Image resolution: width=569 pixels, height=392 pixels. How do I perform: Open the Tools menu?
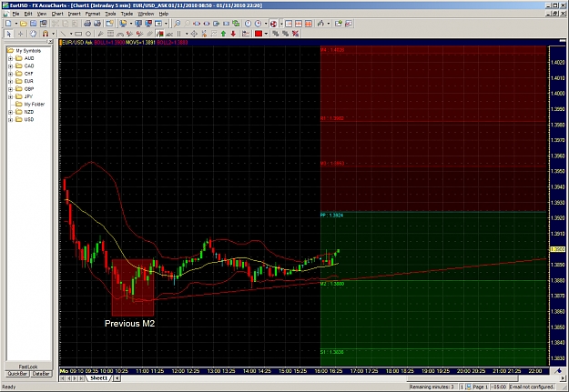click(x=110, y=14)
